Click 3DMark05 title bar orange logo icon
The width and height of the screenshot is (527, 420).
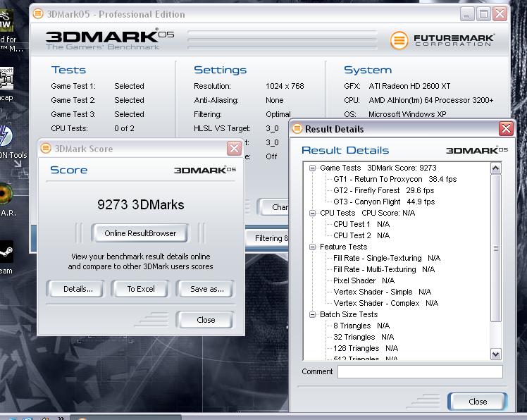pos(38,14)
